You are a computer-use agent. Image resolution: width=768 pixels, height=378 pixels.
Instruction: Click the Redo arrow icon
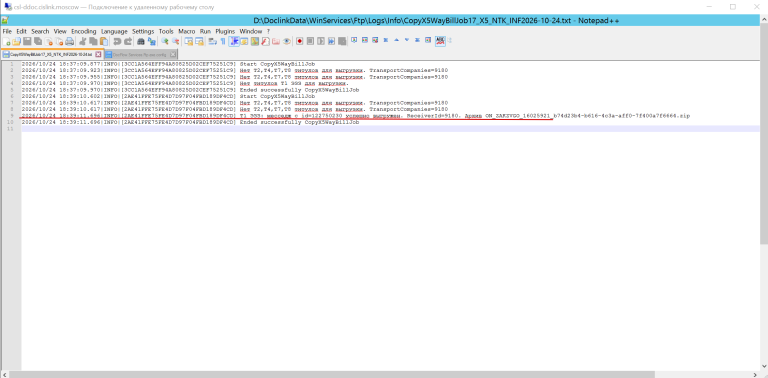coord(127,41)
